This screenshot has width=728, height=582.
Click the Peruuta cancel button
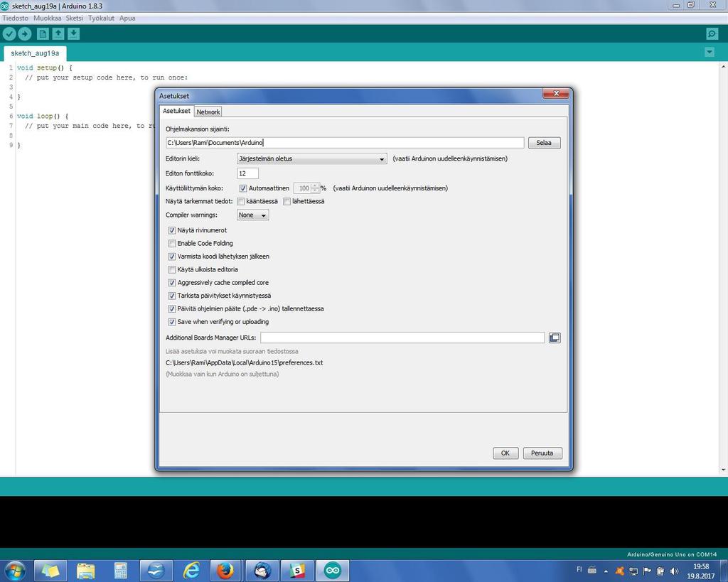click(542, 453)
